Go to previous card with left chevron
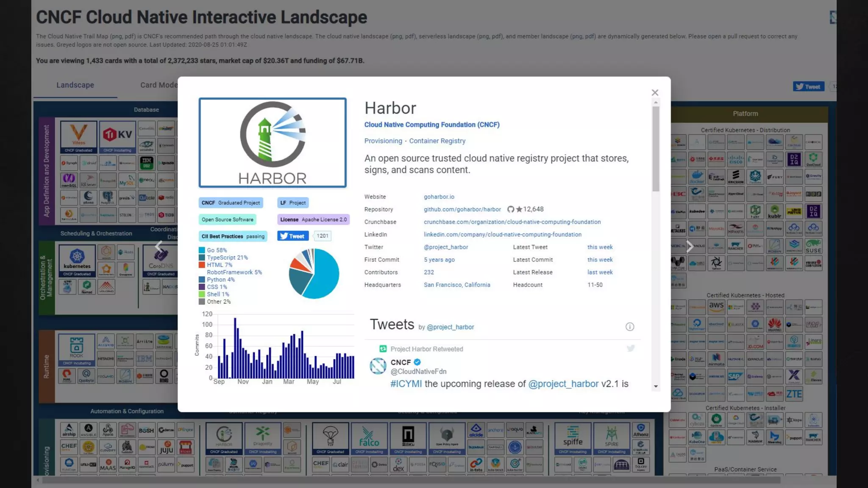This screenshot has height=488, width=868. click(159, 246)
